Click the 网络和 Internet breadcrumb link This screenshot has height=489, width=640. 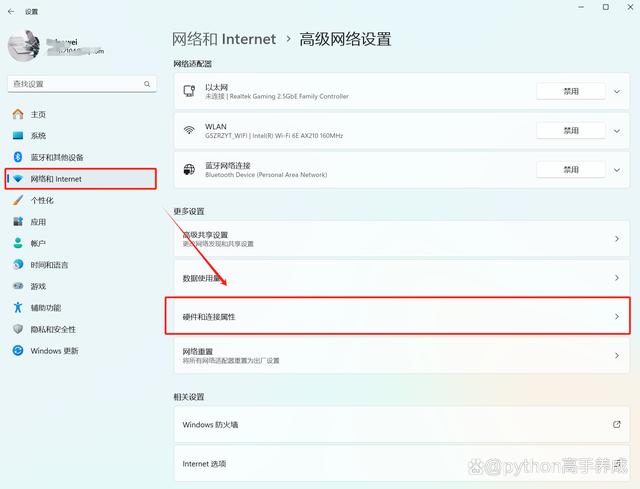(x=224, y=39)
